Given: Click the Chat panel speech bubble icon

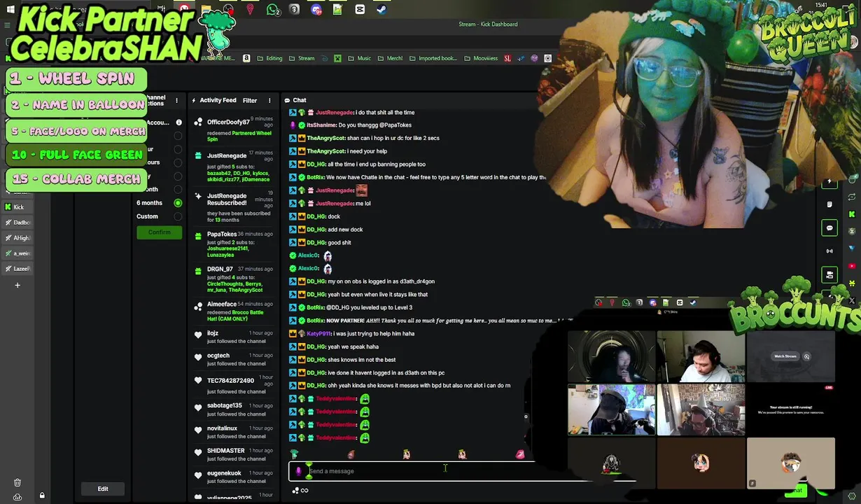Looking at the screenshot, I should [x=287, y=100].
